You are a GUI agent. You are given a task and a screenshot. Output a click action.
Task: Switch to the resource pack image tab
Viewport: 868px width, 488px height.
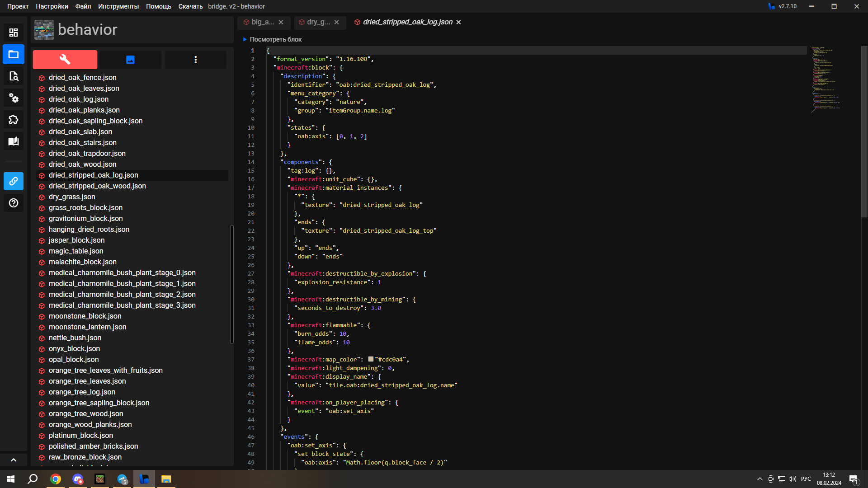pyautogui.click(x=130, y=60)
